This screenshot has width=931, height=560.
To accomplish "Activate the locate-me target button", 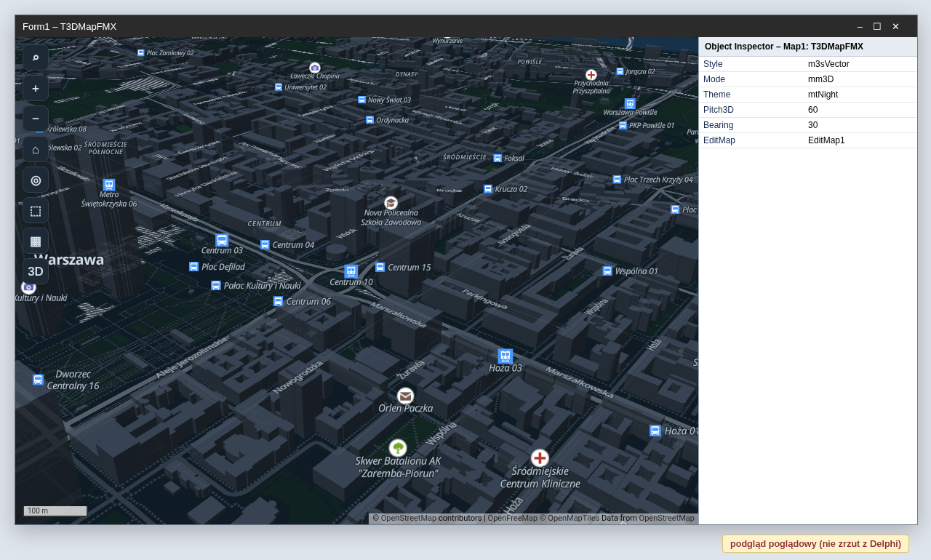I will point(36,180).
